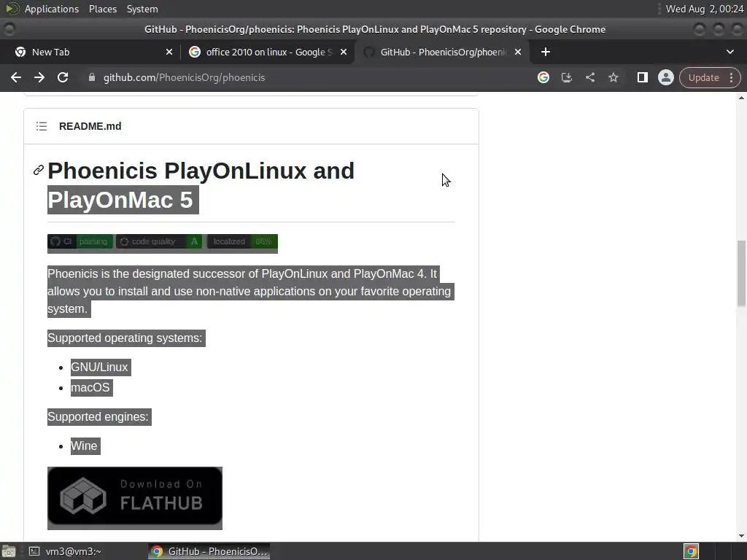This screenshot has width=747, height=560.
Task: Click the 'Wine' list item
Action: click(x=85, y=446)
